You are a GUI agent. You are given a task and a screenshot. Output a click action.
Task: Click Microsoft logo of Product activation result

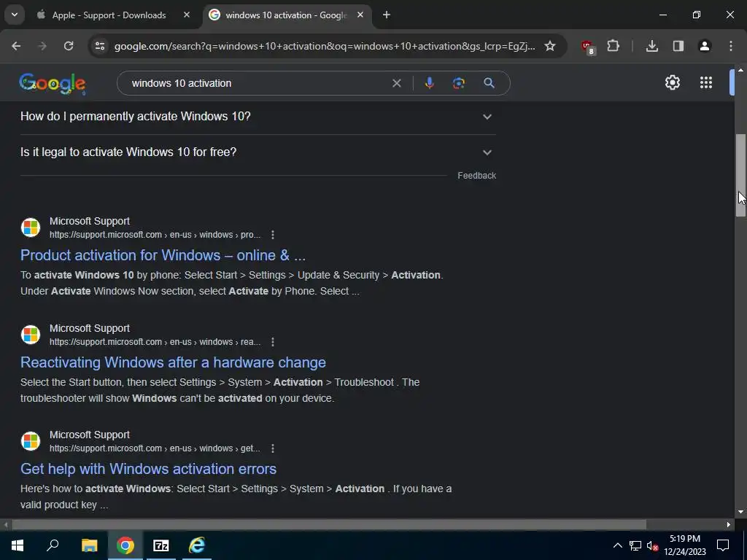point(31,227)
